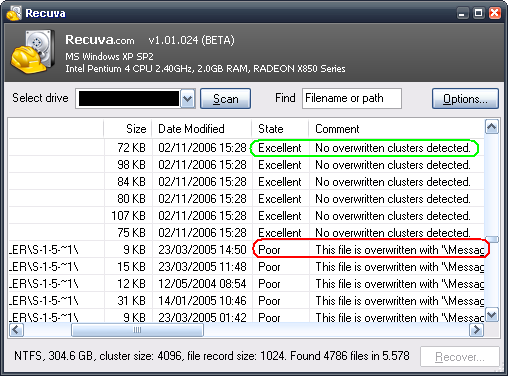Image resolution: width=508 pixels, height=376 pixels.
Task: Click the Recuva hard hat logo
Action: click(x=33, y=52)
